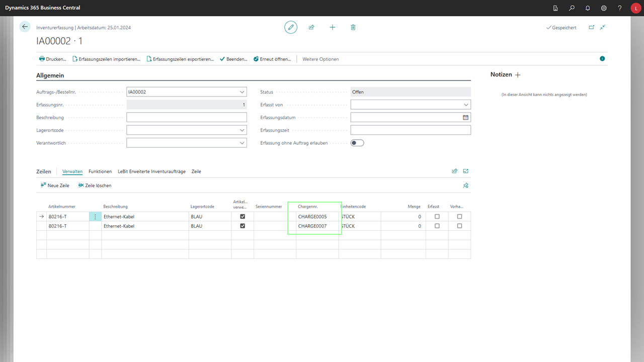The height and width of the screenshot is (362, 644).
Task: Open the search magnifier icon
Action: point(572,8)
